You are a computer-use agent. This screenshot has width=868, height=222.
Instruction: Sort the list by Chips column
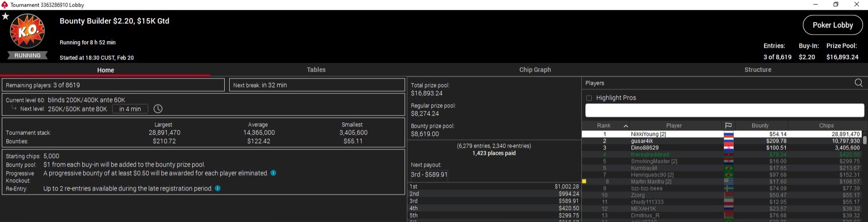pos(826,126)
